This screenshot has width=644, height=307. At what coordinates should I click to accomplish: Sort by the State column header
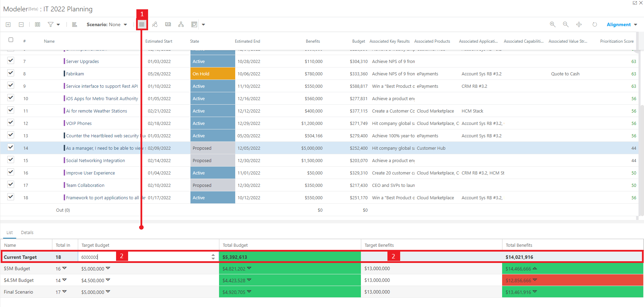point(195,41)
